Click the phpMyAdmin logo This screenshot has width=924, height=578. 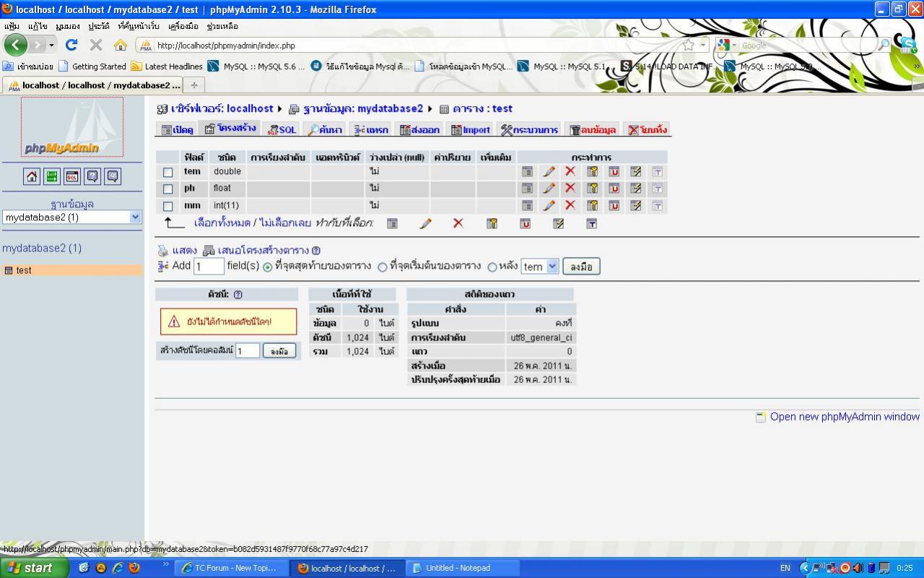[x=72, y=127]
